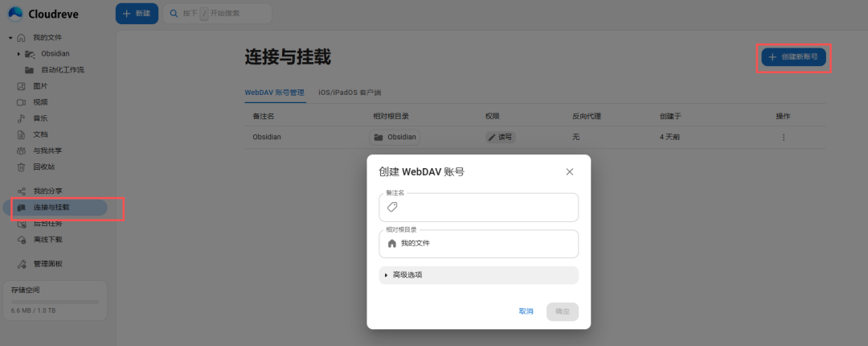Click the pencil icon in 读写 chip

492,137
